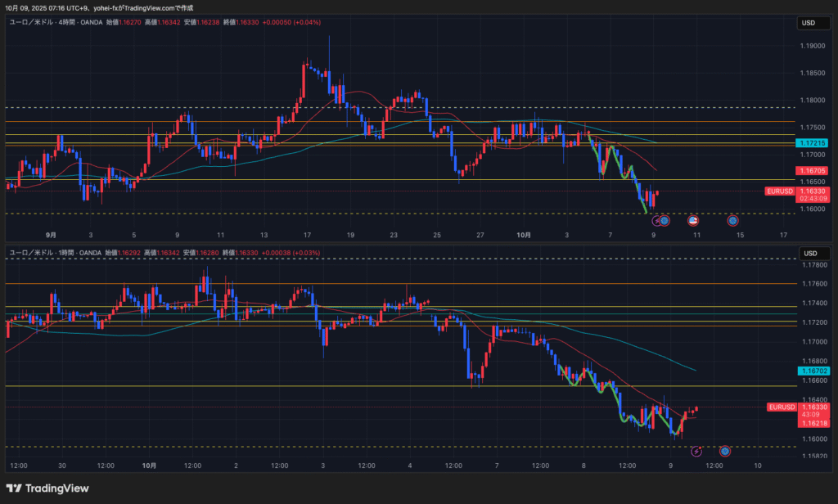The height and width of the screenshot is (504, 838).
Task: Click the TradingView.com attribution text at top
Action: [146, 7]
